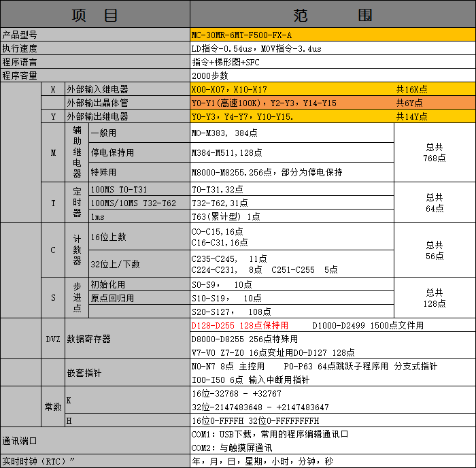Select the 2000步数 program capacity cell

210,76
